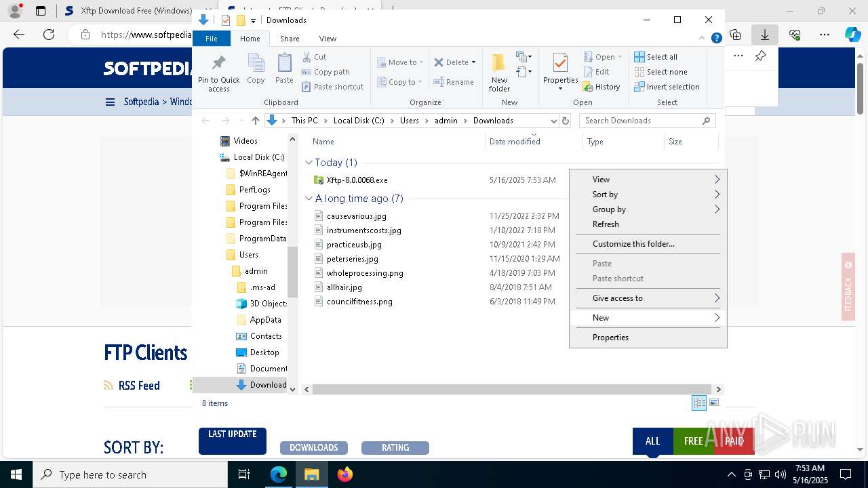Choose Refresh in the context menu
The height and width of the screenshot is (488, 868).
tap(648, 224)
